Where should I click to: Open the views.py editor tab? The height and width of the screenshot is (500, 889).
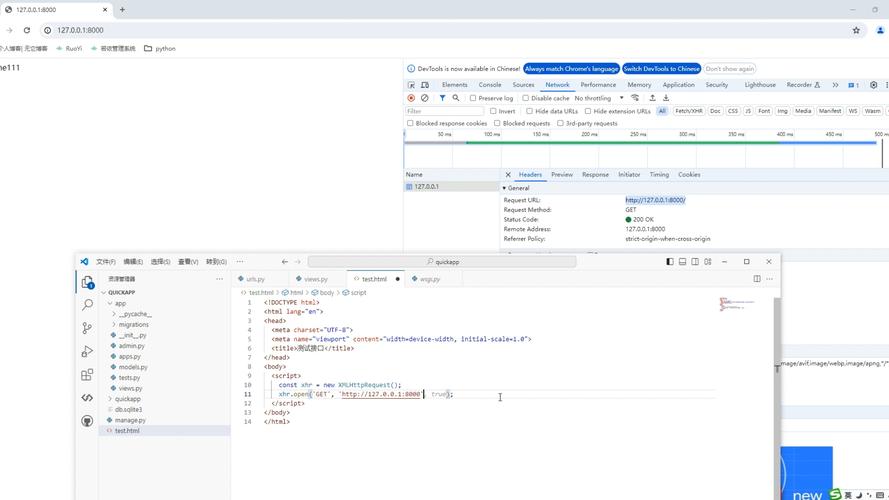(x=315, y=279)
